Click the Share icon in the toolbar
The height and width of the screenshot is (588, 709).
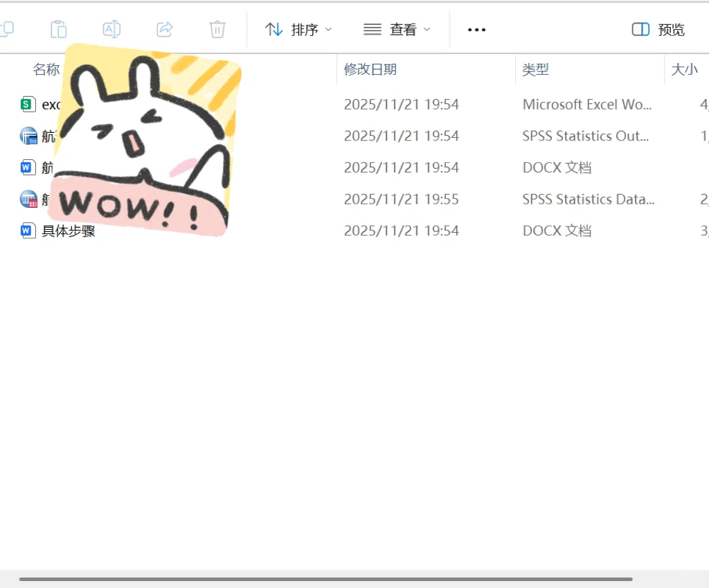tap(164, 29)
